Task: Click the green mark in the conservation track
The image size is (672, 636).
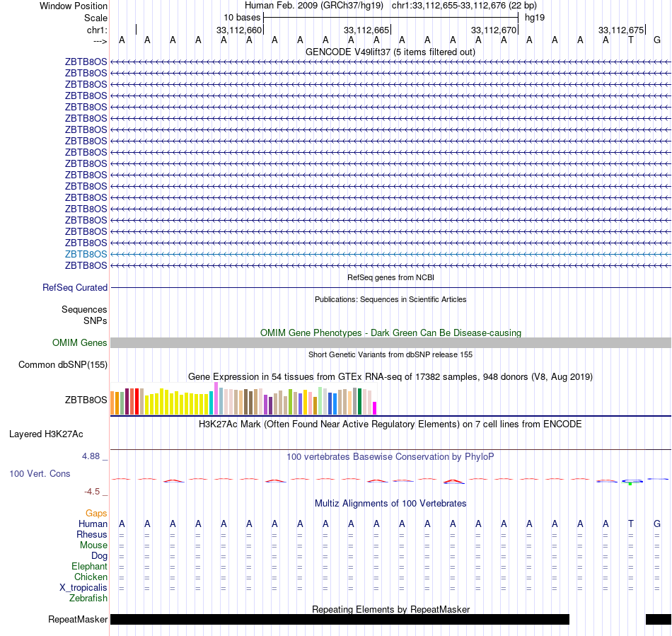Action: pyautogui.click(x=630, y=483)
